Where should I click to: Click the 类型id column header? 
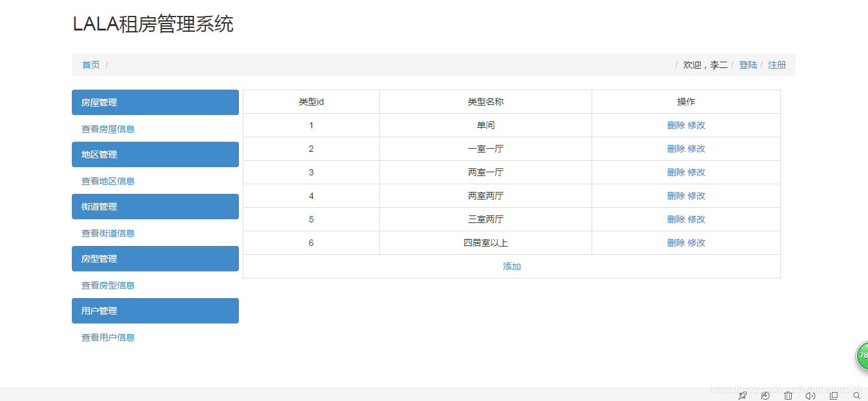coord(311,102)
